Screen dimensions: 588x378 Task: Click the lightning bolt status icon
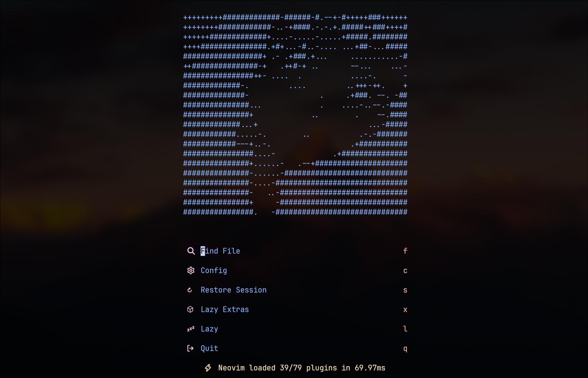207,367
